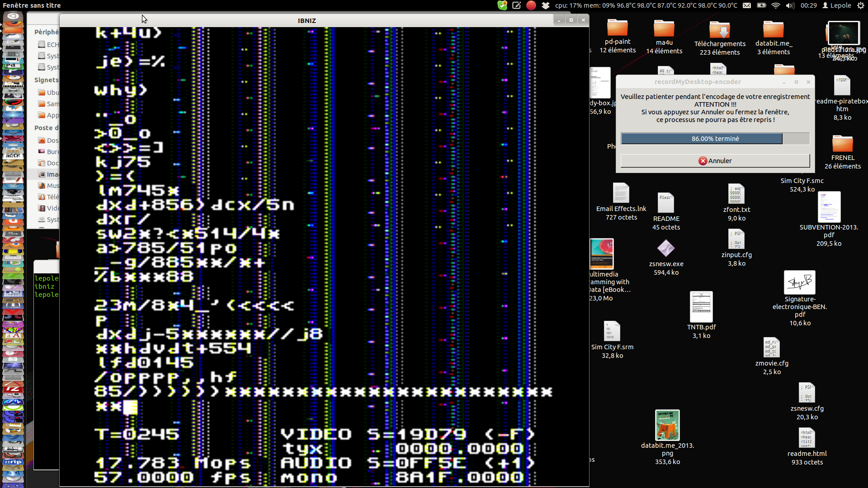The height and width of the screenshot is (488, 868).
Task: Open the Lepole user menu
Action: (x=837, y=5)
